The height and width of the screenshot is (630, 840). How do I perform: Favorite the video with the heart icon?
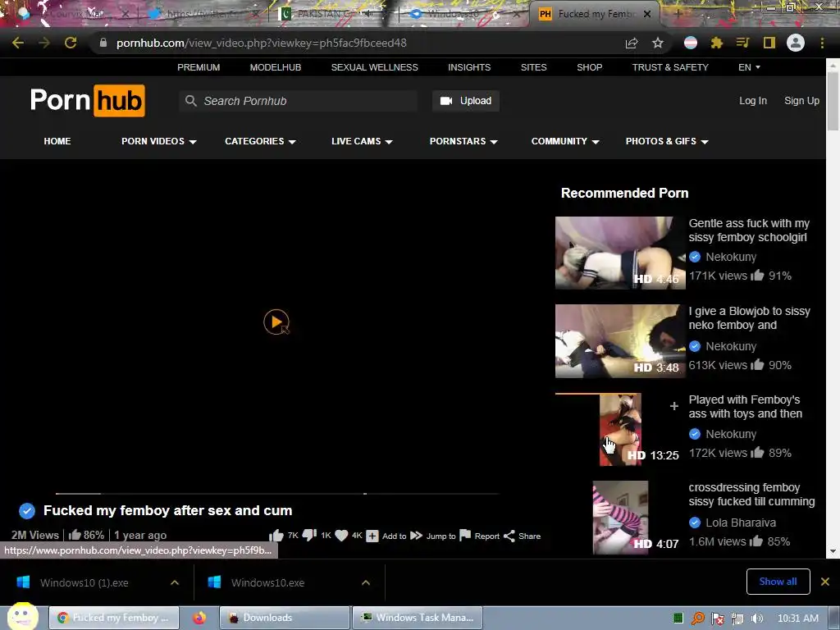341,535
